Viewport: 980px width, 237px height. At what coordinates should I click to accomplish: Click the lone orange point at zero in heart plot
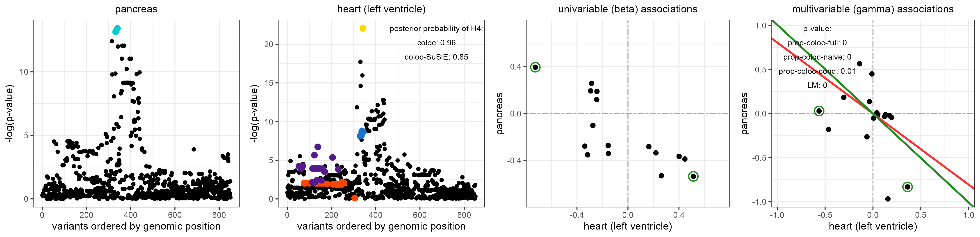[355, 198]
